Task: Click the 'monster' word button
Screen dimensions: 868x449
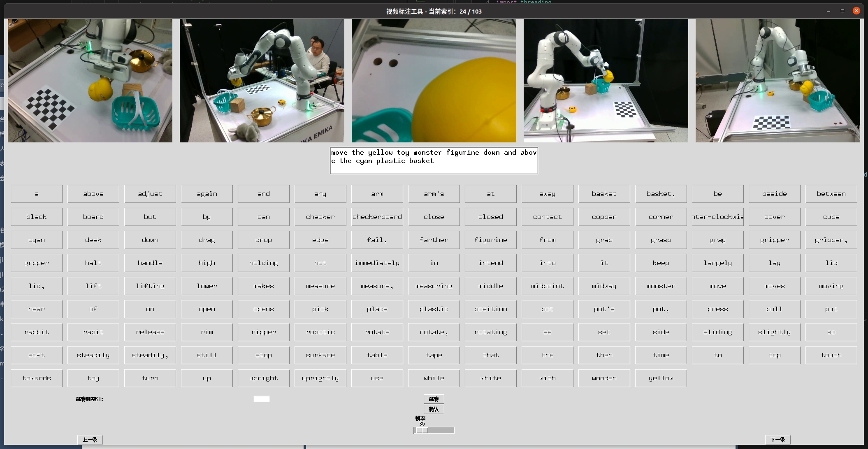Action: [x=661, y=286]
